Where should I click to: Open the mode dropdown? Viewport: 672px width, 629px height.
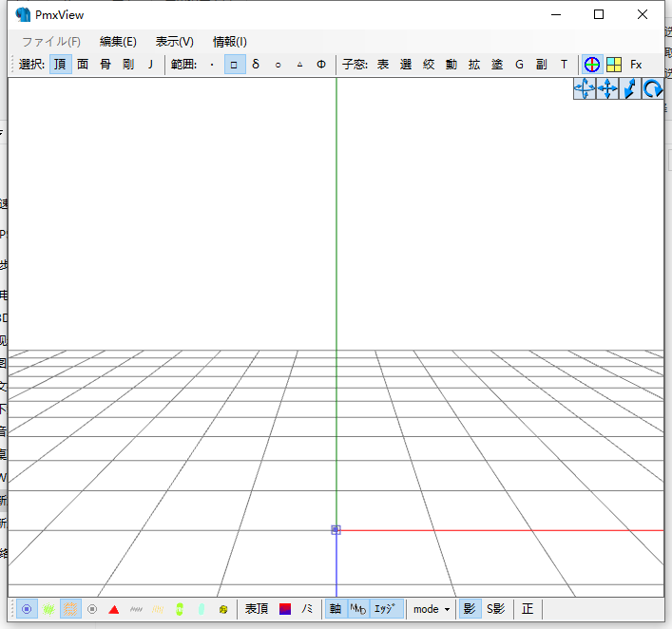(x=432, y=609)
